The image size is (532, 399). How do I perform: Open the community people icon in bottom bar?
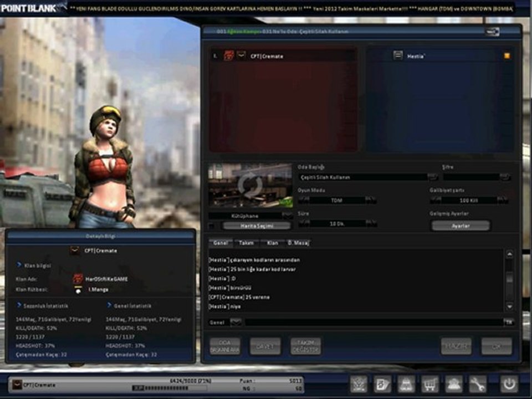454,385
